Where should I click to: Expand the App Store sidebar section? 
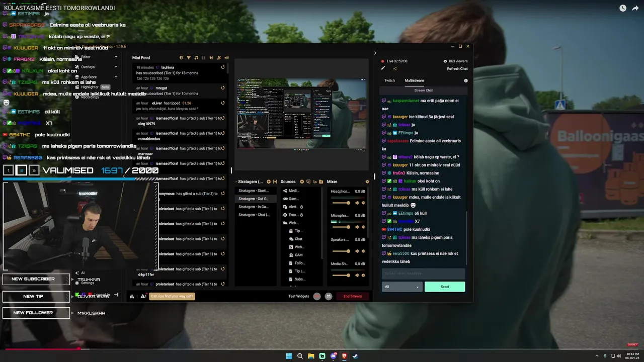(x=116, y=77)
